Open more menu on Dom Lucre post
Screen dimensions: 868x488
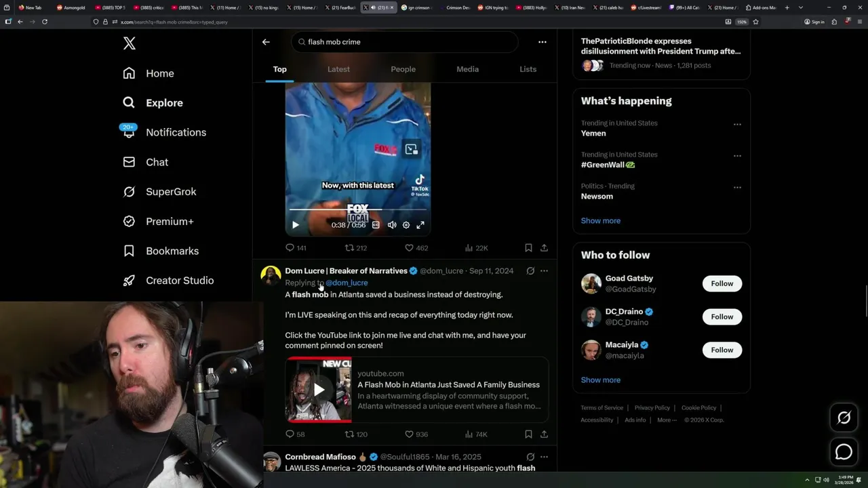coord(544,271)
